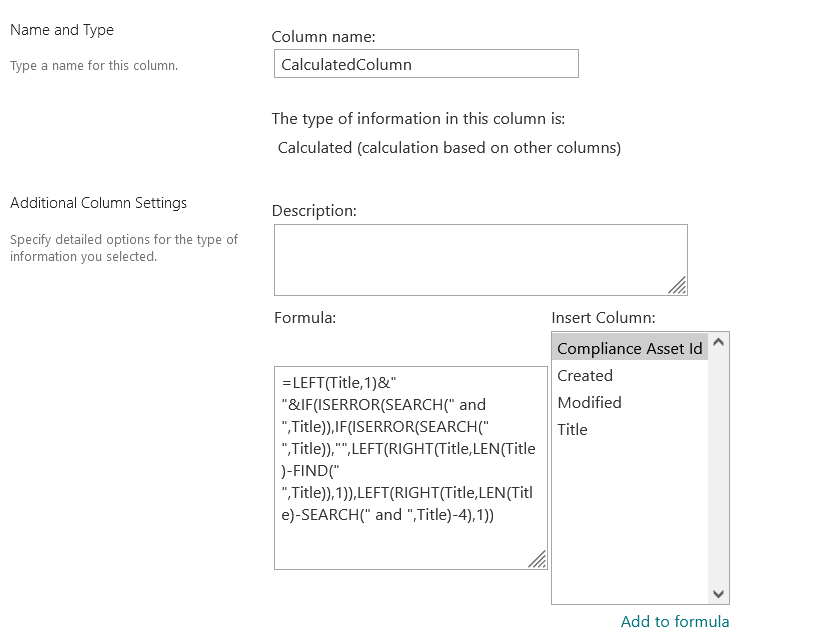This screenshot has height=638, width=828.
Task: Click the Name and Type section heading
Action: (62, 30)
